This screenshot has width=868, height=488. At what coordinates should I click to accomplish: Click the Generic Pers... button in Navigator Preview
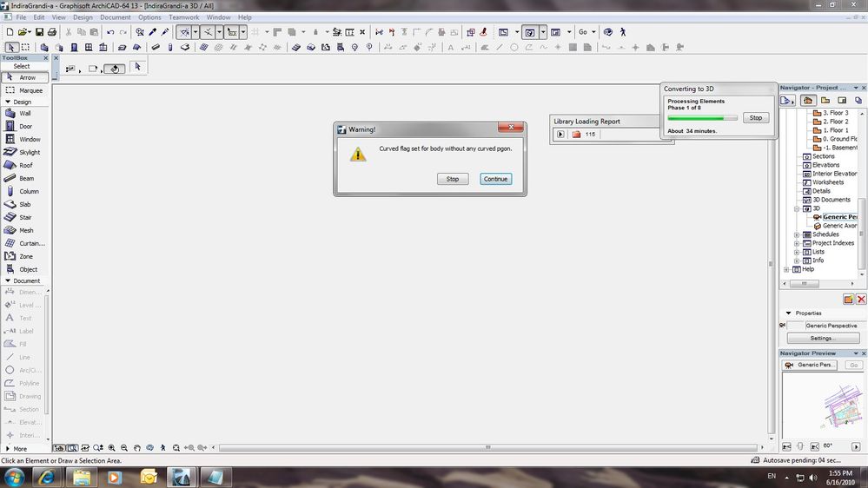click(809, 366)
